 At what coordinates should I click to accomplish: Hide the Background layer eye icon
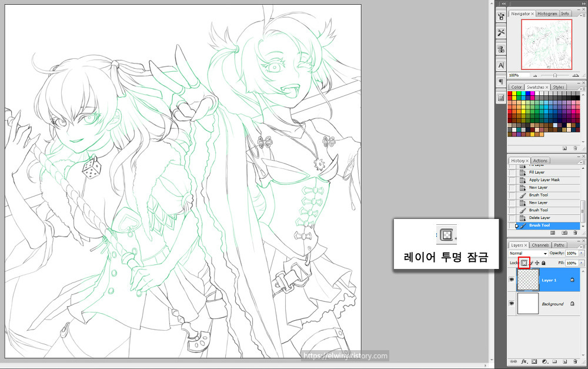pos(512,303)
